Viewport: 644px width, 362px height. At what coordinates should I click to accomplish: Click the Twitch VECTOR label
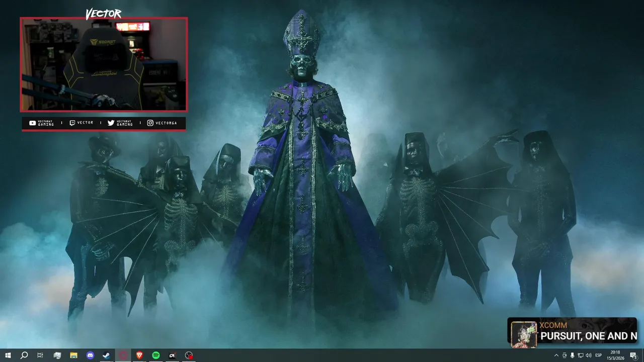click(x=82, y=123)
